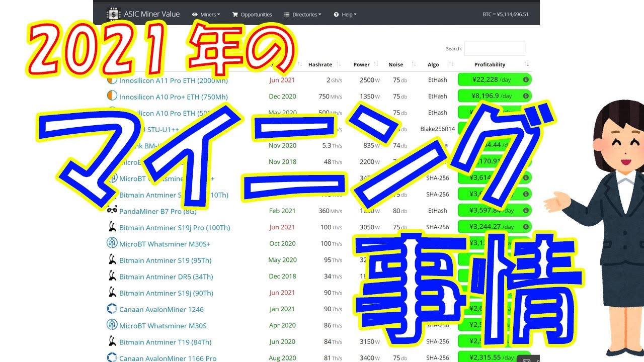Viewport: 644px width, 362px height.
Task: Click Dec 2018 date in DR5 row
Action: 282,276
